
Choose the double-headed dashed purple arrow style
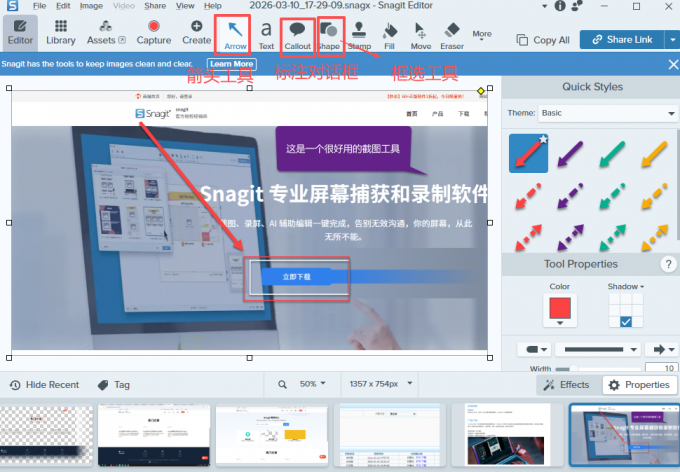click(570, 237)
